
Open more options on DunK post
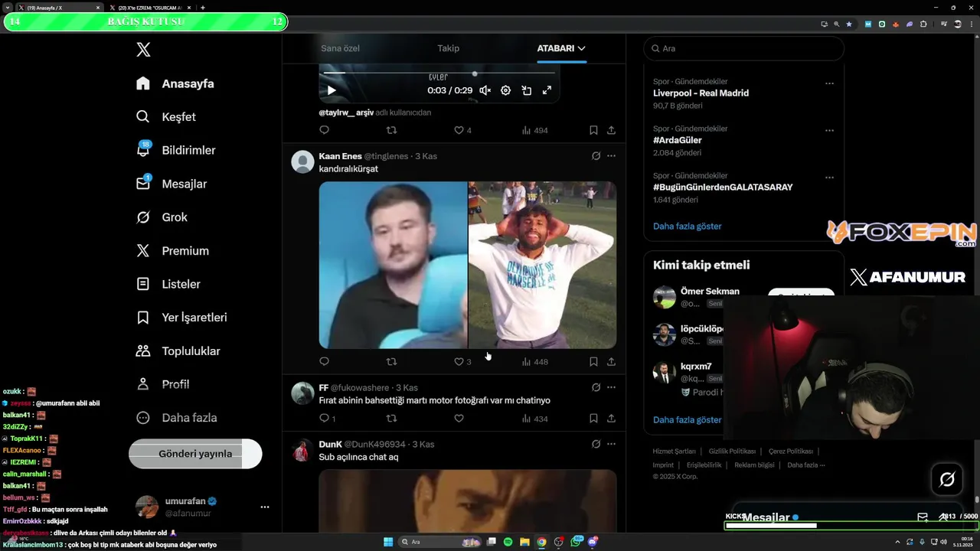point(611,444)
